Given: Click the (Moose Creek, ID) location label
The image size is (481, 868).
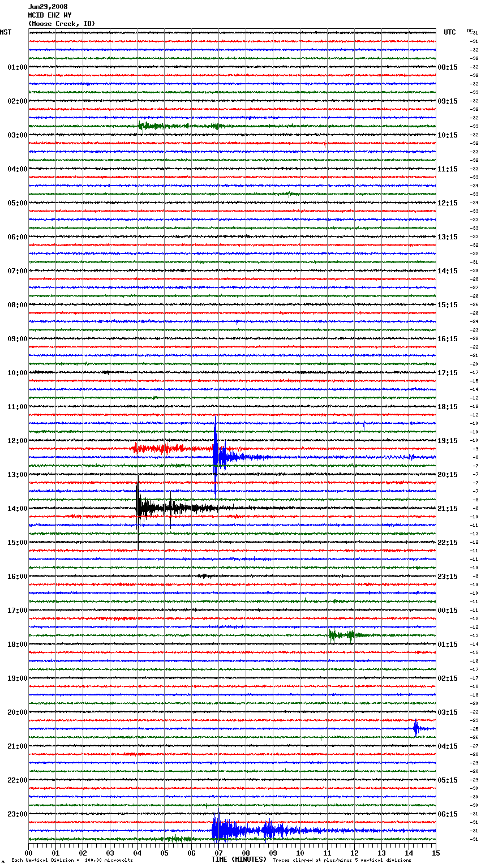Looking at the screenshot, I should [x=62, y=24].
